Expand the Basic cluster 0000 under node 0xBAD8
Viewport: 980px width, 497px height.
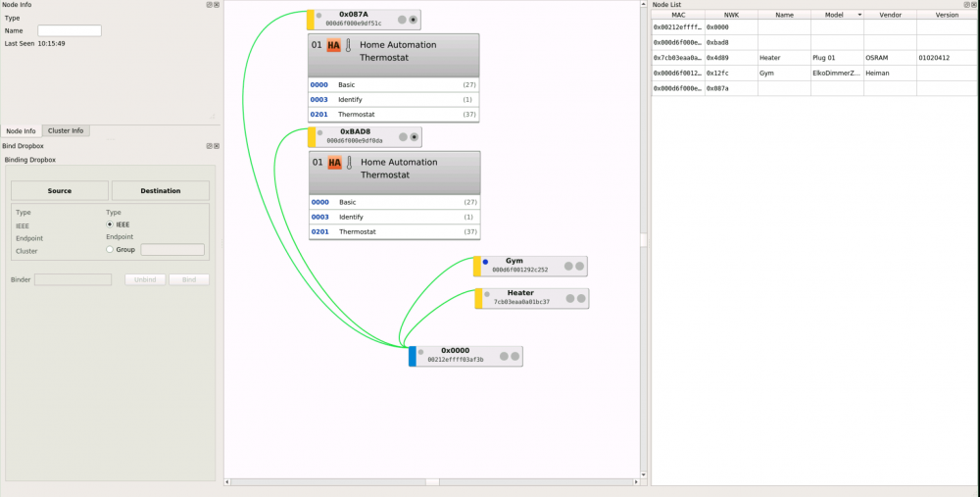pyautogui.click(x=394, y=202)
